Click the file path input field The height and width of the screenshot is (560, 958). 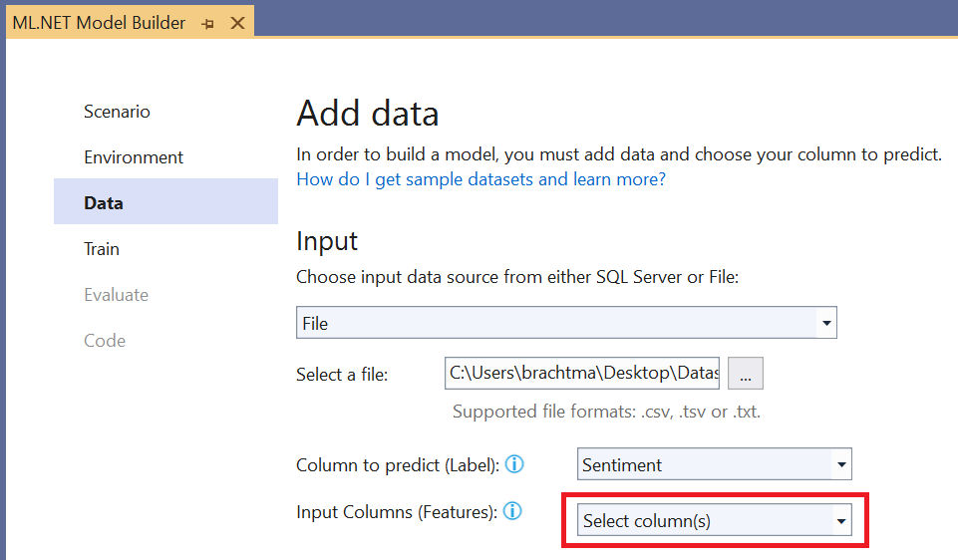[581, 373]
